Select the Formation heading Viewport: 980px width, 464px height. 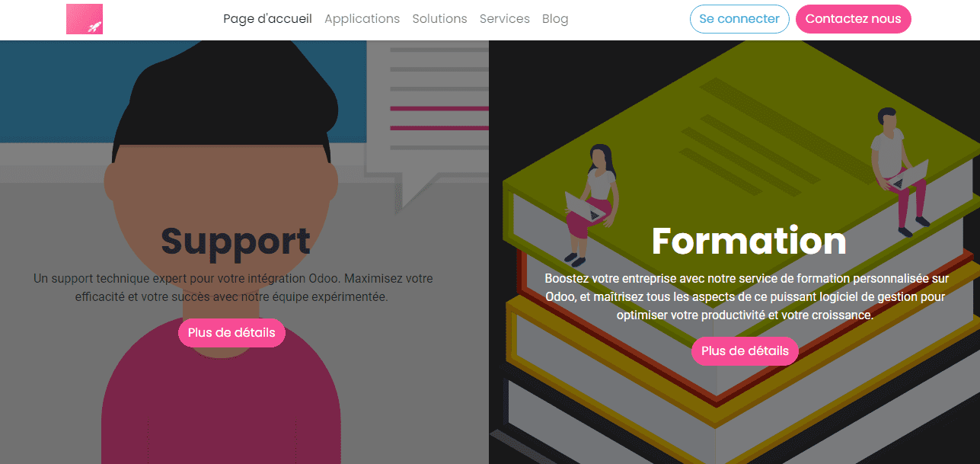click(x=749, y=241)
